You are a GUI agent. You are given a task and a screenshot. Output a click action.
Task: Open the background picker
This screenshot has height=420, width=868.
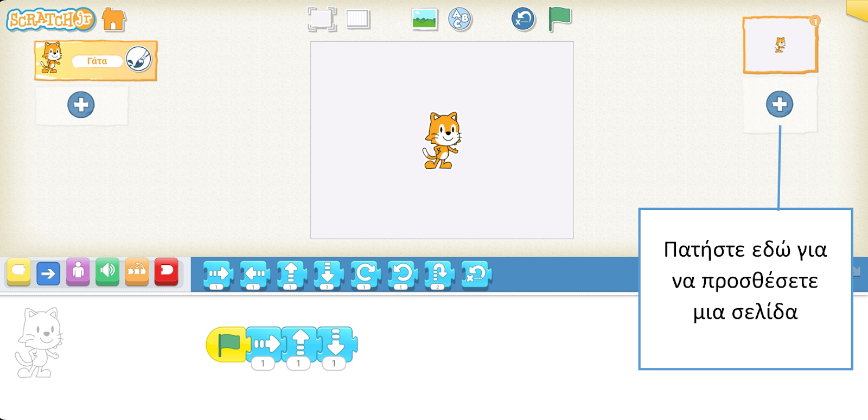click(x=425, y=19)
